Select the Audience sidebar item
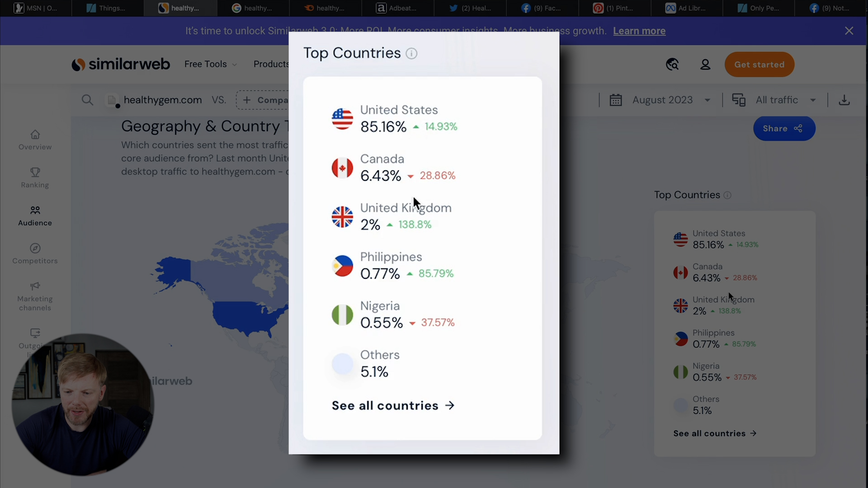Image resolution: width=868 pixels, height=488 pixels. [x=35, y=216]
